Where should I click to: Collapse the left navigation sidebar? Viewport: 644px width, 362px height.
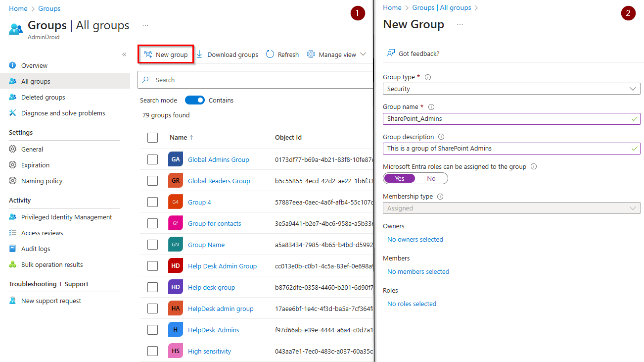pyautogui.click(x=124, y=54)
